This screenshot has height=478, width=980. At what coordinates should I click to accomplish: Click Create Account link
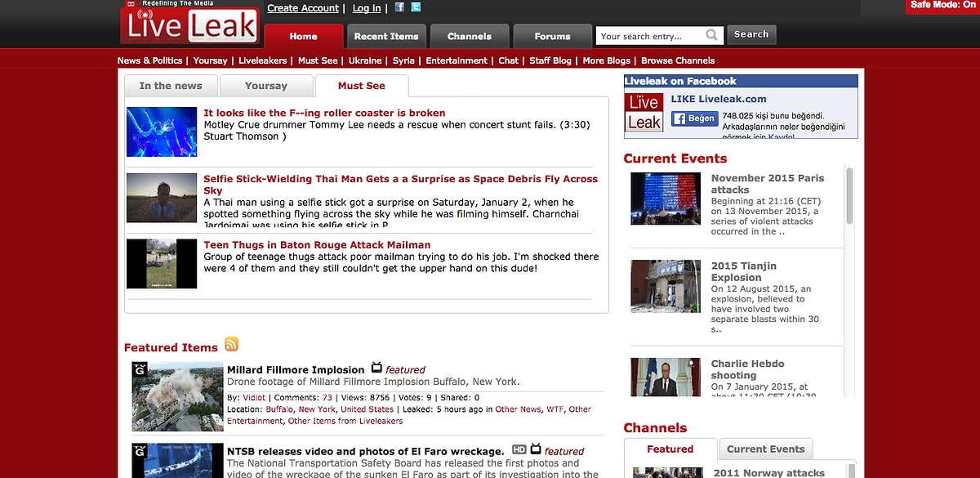coord(303,8)
